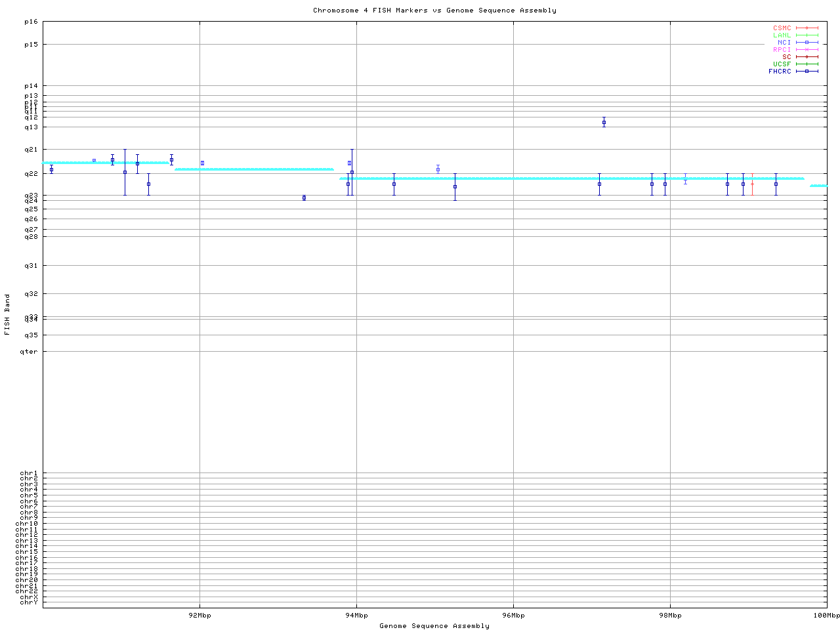Click the Genome Sequence Assembly x-axis title
The height and width of the screenshot is (630, 840).
point(434,626)
